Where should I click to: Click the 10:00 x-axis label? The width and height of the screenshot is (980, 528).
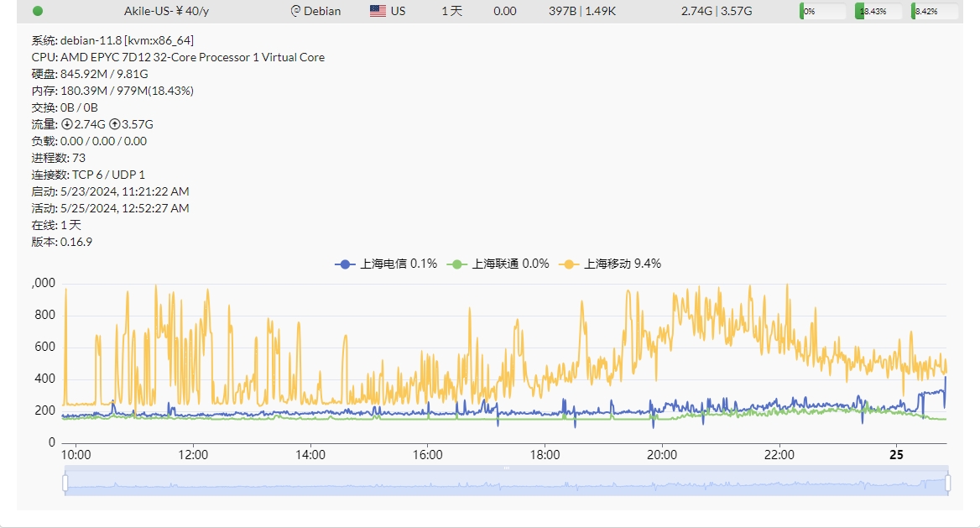click(76, 456)
